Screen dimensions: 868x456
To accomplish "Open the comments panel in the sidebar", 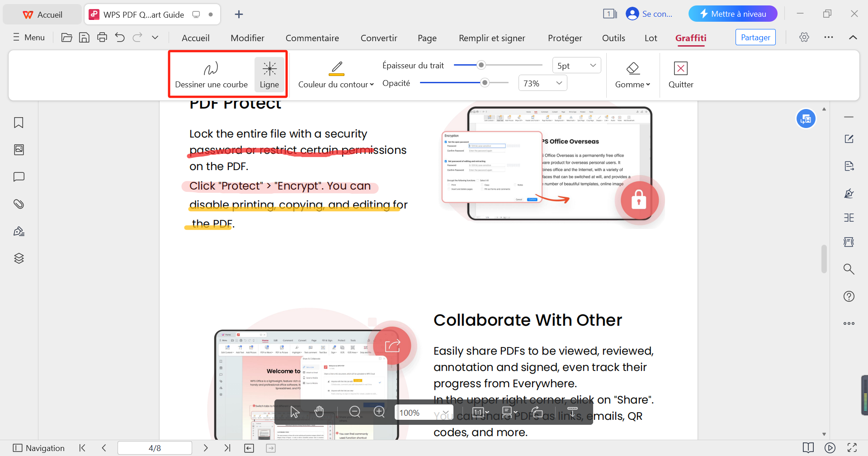I will point(19,177).
